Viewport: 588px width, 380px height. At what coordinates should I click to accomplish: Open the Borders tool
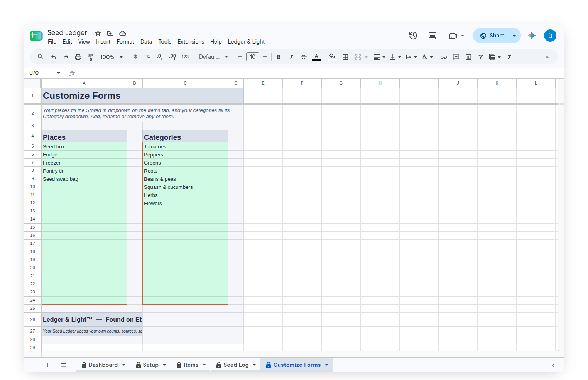pos(345,57)
